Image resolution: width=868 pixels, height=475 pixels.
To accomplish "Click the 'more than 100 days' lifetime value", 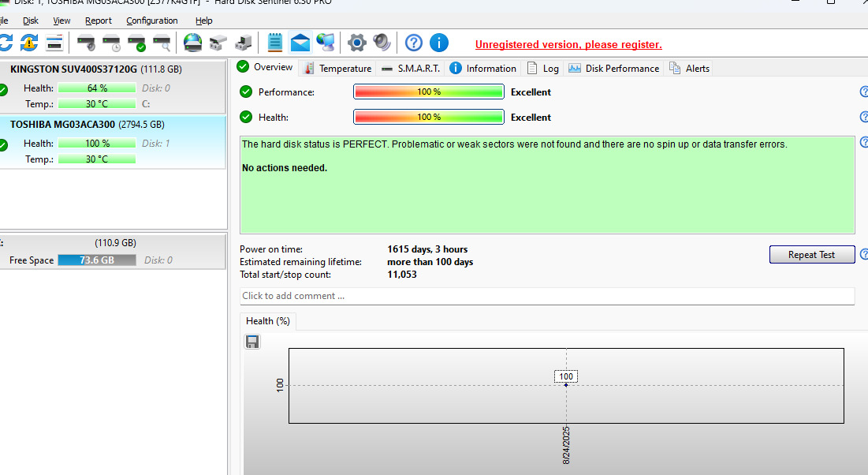I will pyautogui.click(x=430, y=262).
